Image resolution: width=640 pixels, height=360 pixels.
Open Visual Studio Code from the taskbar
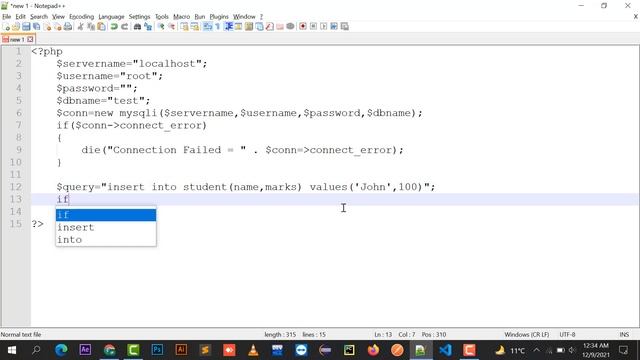445,350
